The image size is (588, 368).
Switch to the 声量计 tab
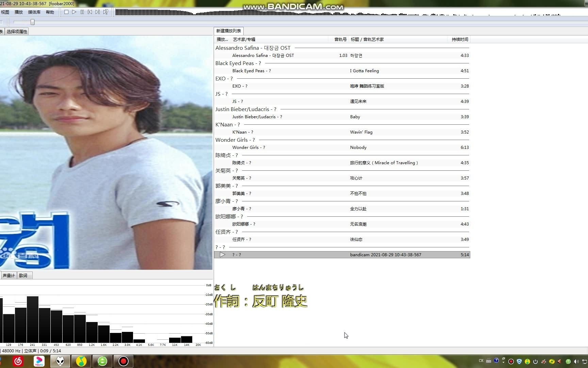[9, 276]
